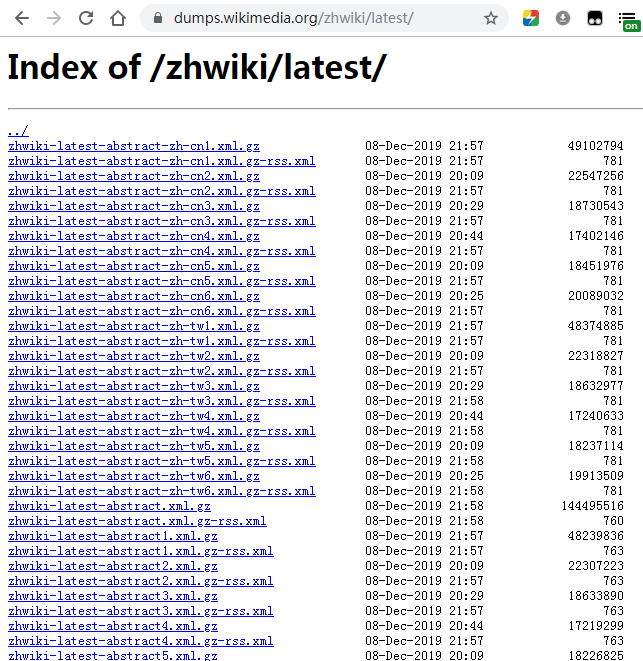Open zhwiki-latest-abstract-zh-cn4.xml.gz-rss.xml link
643x661 pixels.
point(161,251)
